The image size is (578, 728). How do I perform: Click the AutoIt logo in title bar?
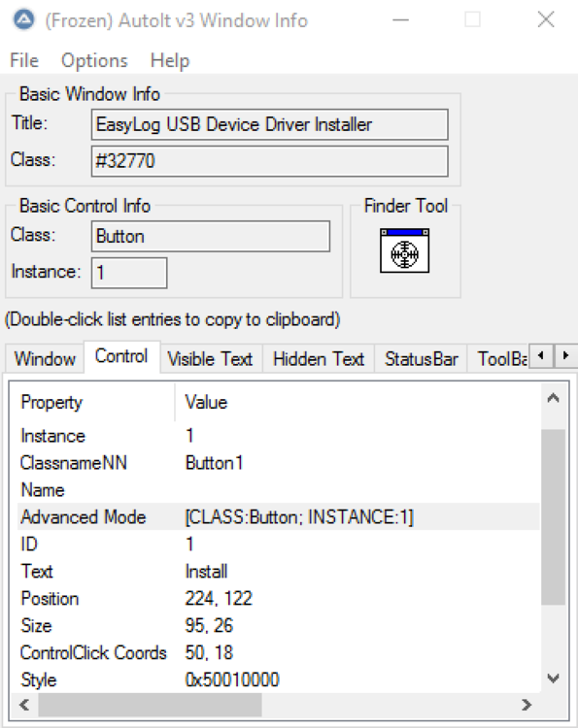pos(23,20)
